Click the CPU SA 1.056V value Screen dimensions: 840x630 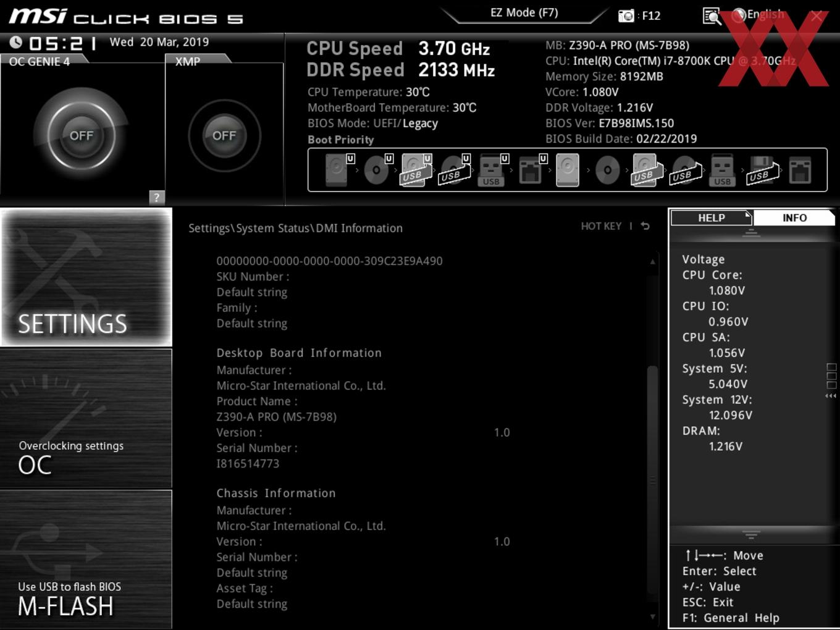click(727, 353)
